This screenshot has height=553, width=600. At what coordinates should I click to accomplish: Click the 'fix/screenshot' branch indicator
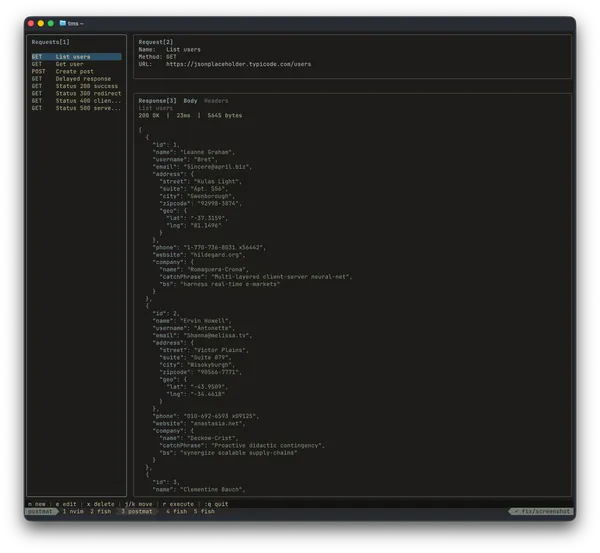542,511
